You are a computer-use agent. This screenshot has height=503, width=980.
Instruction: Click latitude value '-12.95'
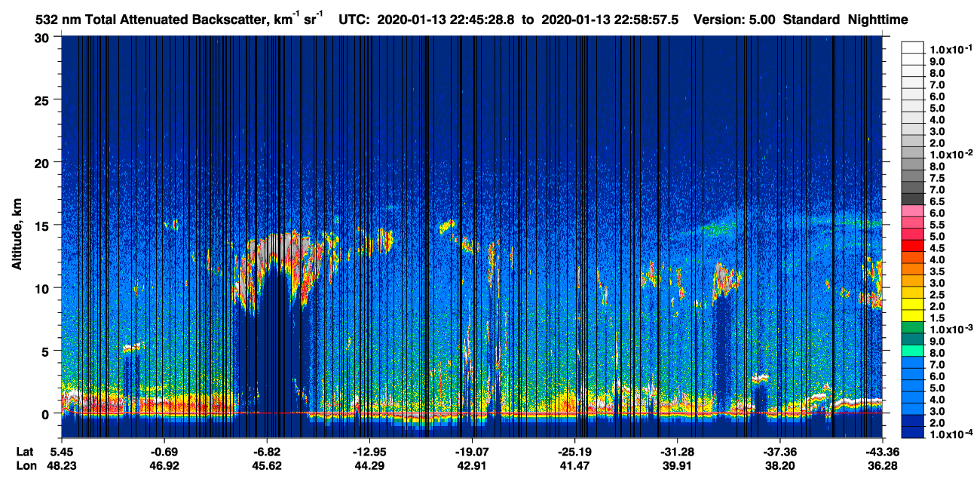point(369,452)
